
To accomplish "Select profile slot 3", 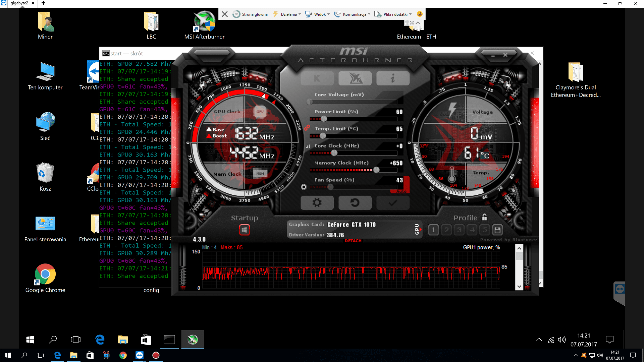I will (459, 230).
